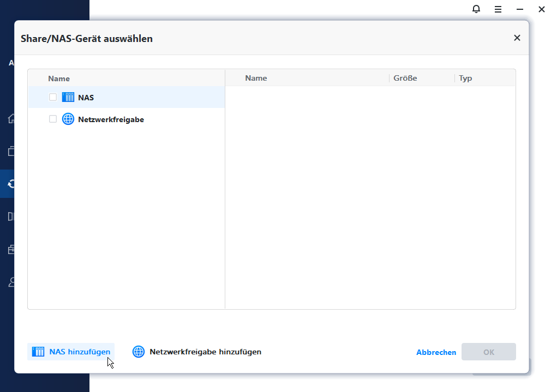
Task: Close the Share/NAS-Gerät auswählen dialog
Action: click(x=517, y=38)
